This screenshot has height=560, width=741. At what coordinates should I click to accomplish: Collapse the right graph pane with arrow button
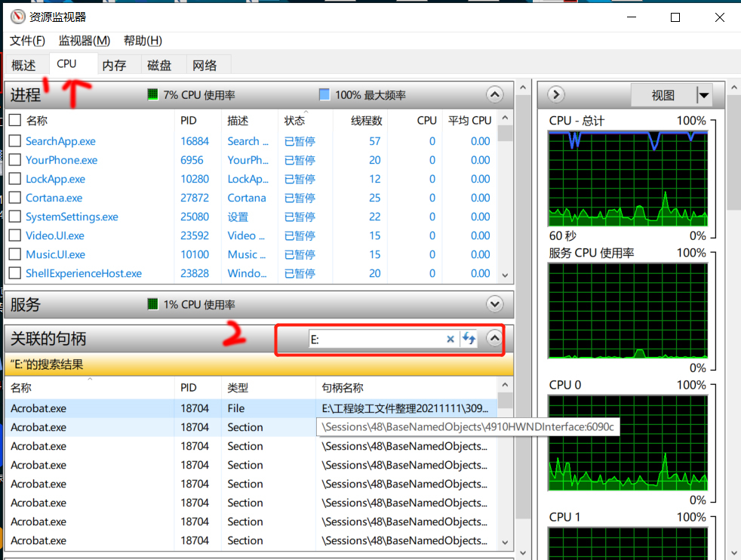tap(555, 95)
